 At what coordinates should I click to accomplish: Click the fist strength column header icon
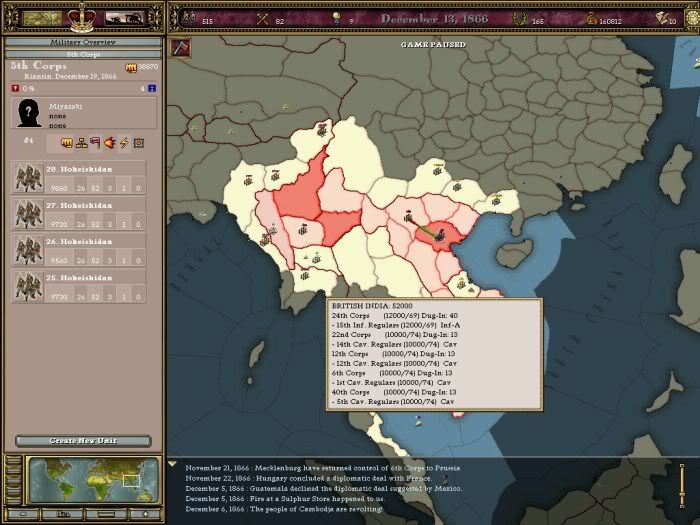click(x=67, y=143)
